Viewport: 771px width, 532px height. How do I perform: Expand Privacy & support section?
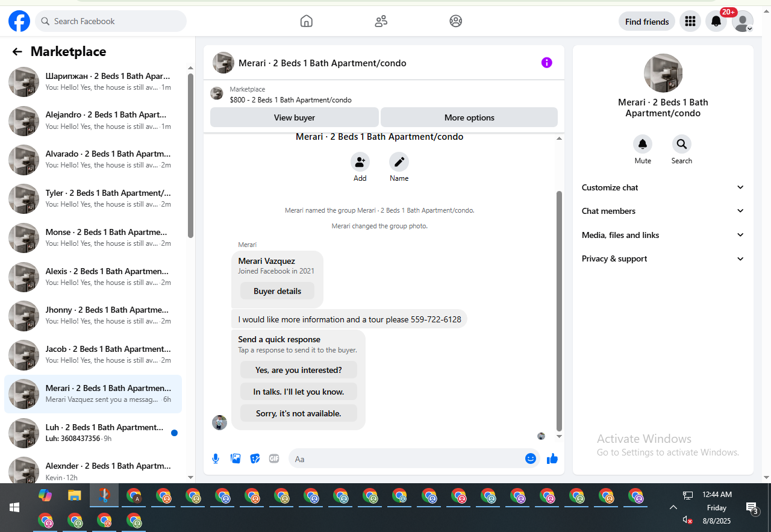pos(663,258)
